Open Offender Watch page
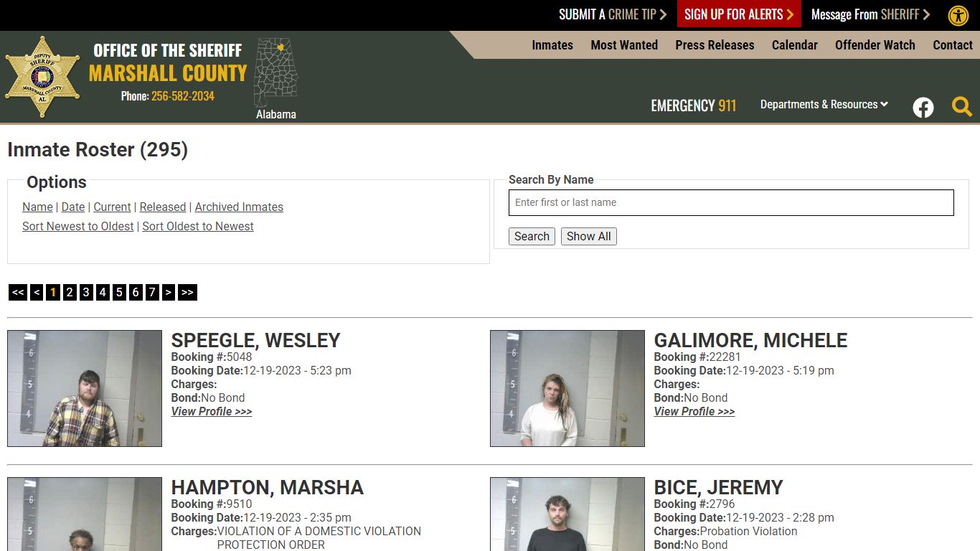This screenshot has width=980, height=551. (x=875, y=44)
